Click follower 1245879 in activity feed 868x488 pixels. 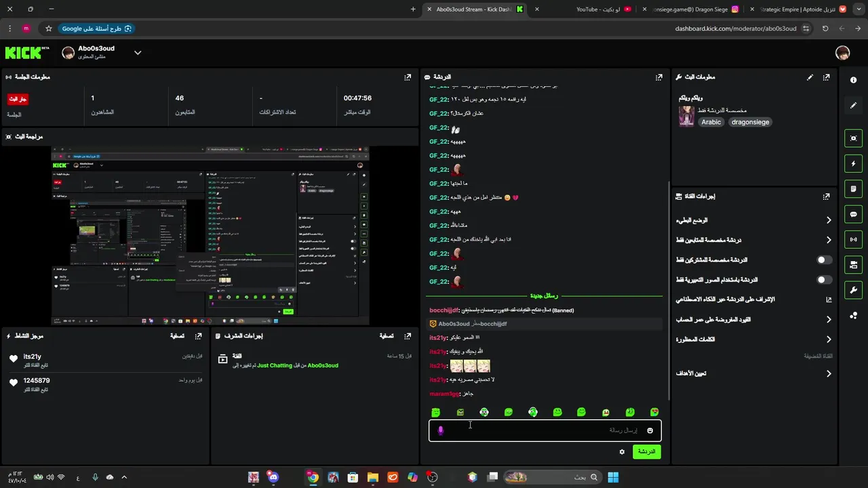[x=37, y=381]
